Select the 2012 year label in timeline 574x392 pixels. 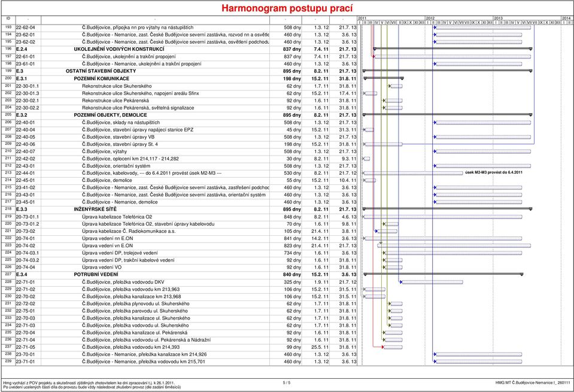(x=430, y=18)
